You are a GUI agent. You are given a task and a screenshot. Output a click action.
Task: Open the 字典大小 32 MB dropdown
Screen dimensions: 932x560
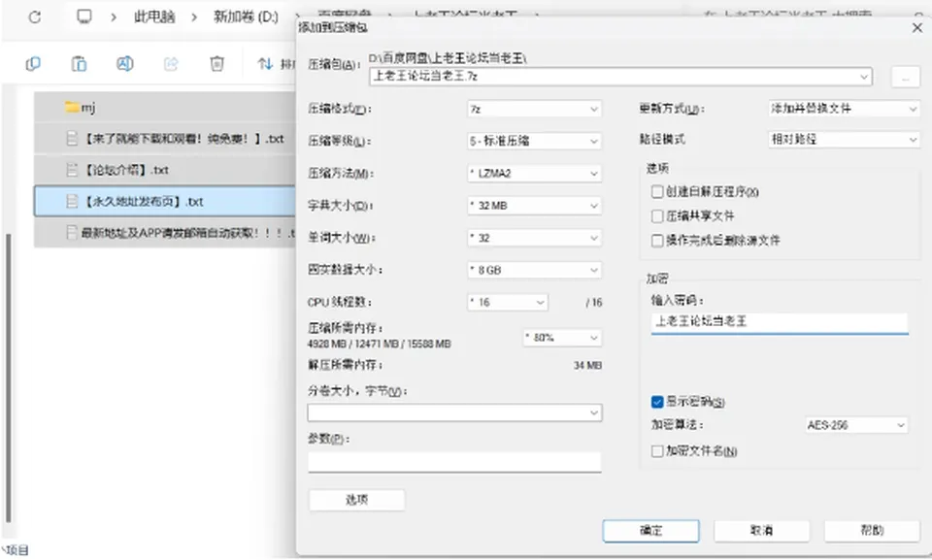point(534,206)
